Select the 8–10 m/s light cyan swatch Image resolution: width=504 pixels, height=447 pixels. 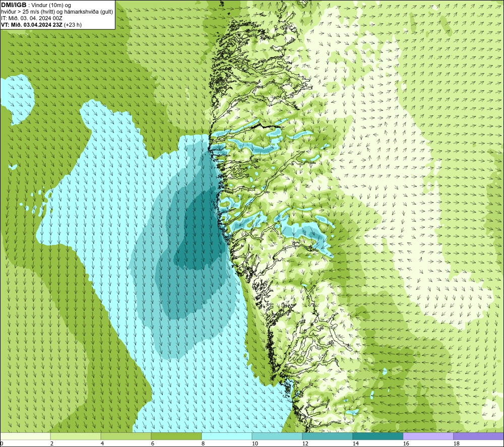click(x=227, y=436)
